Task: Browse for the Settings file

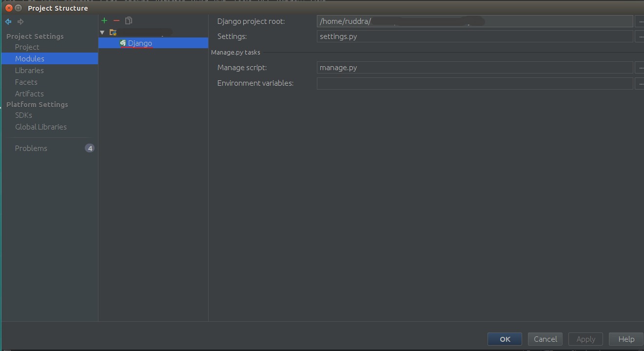Action: (640, 37)
